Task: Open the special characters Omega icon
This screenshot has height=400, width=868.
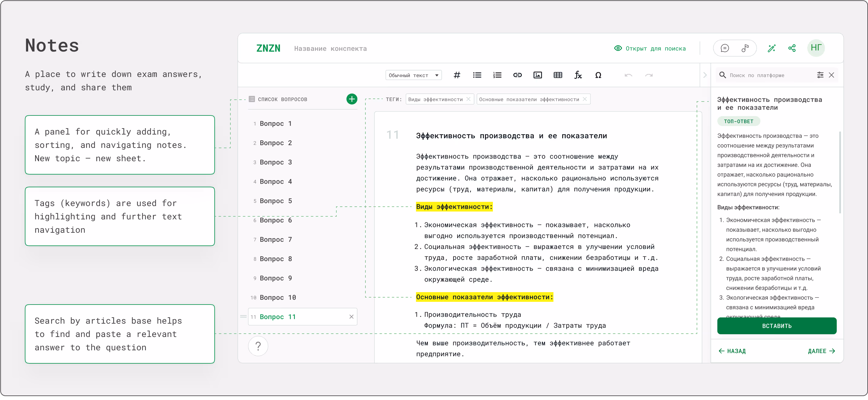Action: click(598, 75)
